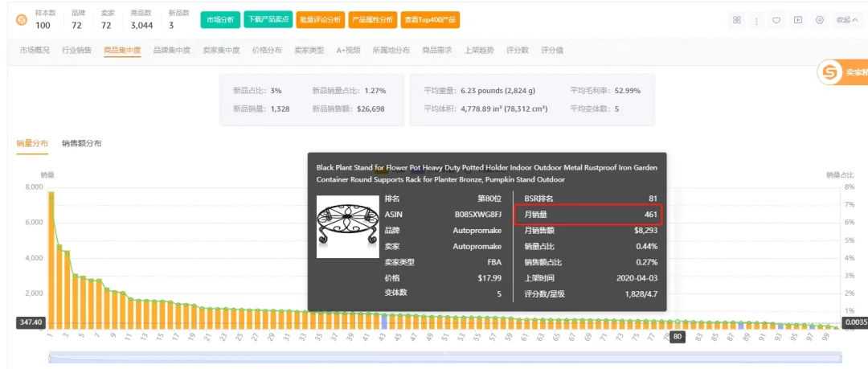
Task: Click the tallest first bar in chart
Action: click(x=51, y=259)
